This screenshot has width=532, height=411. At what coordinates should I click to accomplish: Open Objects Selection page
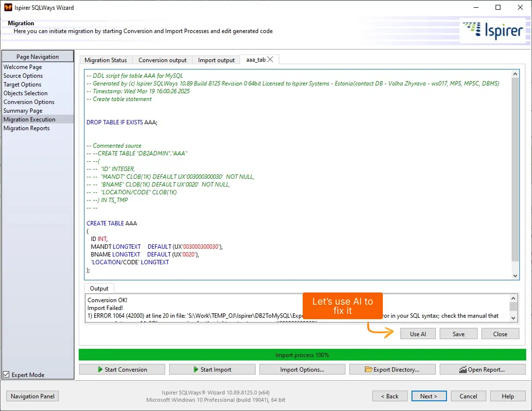[25, 93]
